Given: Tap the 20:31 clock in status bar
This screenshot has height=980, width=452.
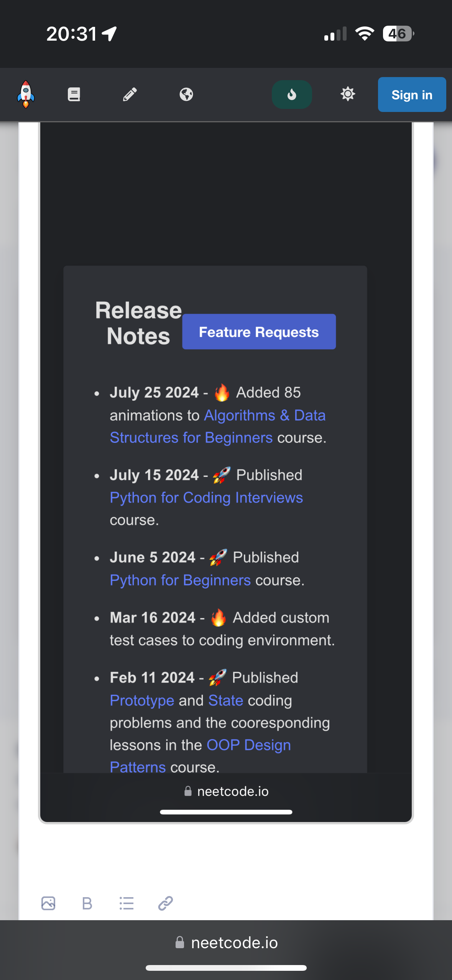Looking at the screenshot, I should click(72, 34).
